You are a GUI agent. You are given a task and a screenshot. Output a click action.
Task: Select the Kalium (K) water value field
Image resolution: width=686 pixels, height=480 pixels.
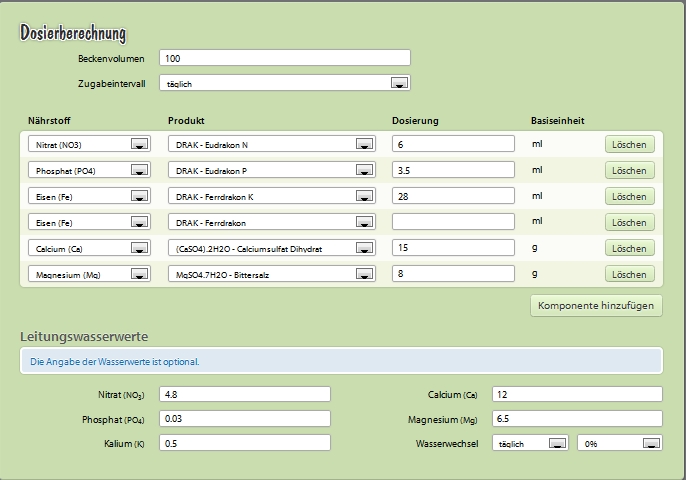point(245,443)
